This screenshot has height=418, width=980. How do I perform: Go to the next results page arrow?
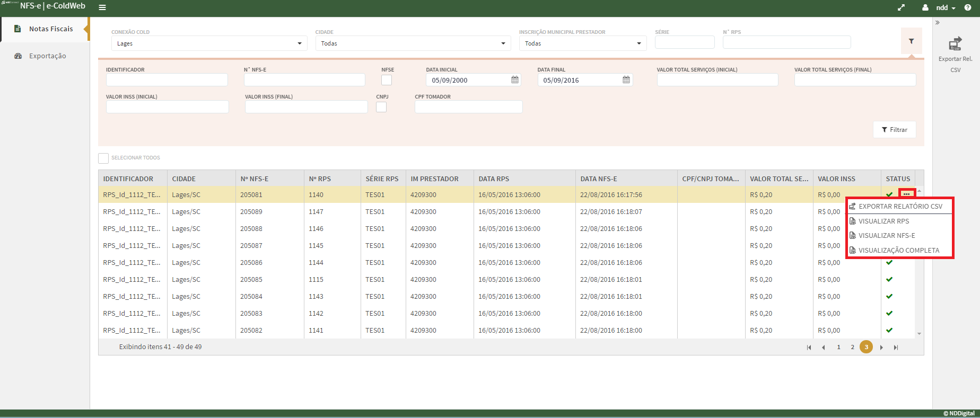pyautogui.click(x=881, y=348)
